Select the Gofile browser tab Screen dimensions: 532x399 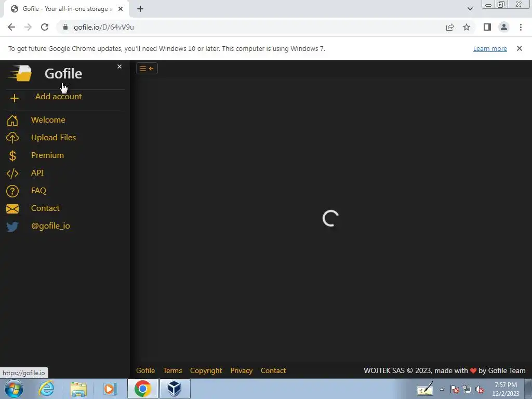click(66, 9)
